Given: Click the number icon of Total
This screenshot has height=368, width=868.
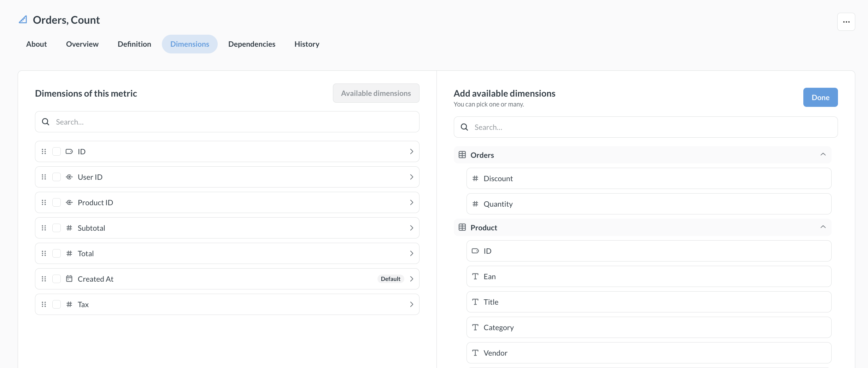Looking at the screenshot, I should (x=69, y=253).
